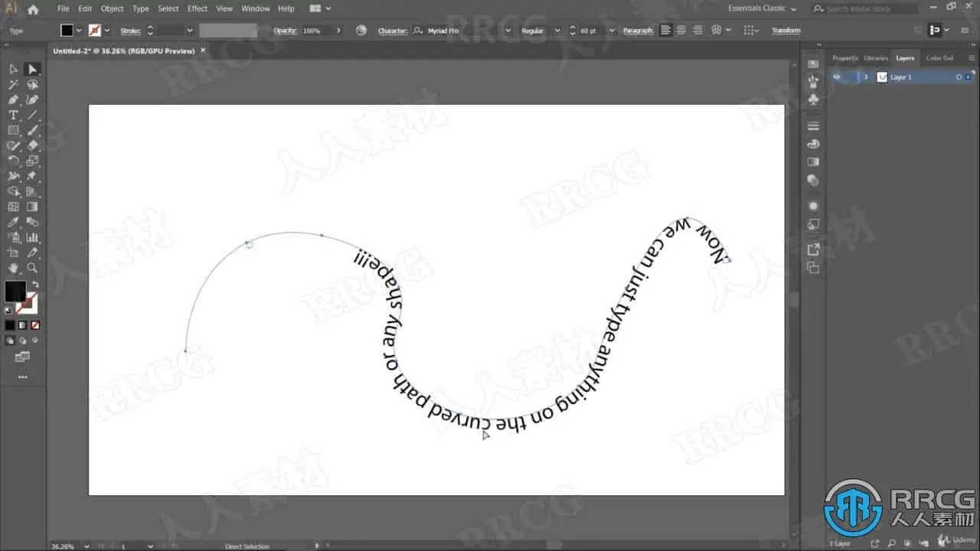980x551 pixels.
Task: Expand the Opacity options arrow
Action: click(339, 31)
